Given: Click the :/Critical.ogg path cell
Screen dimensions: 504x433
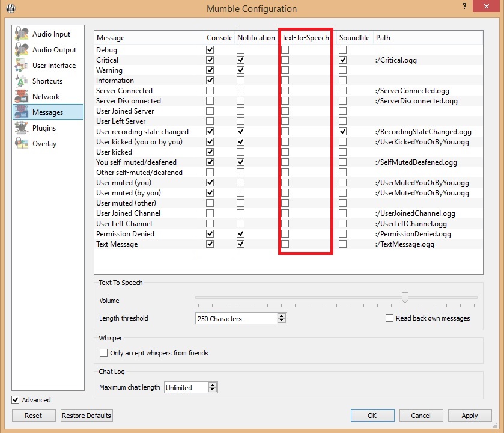Looking at the screenshot, I should (396, 60).
